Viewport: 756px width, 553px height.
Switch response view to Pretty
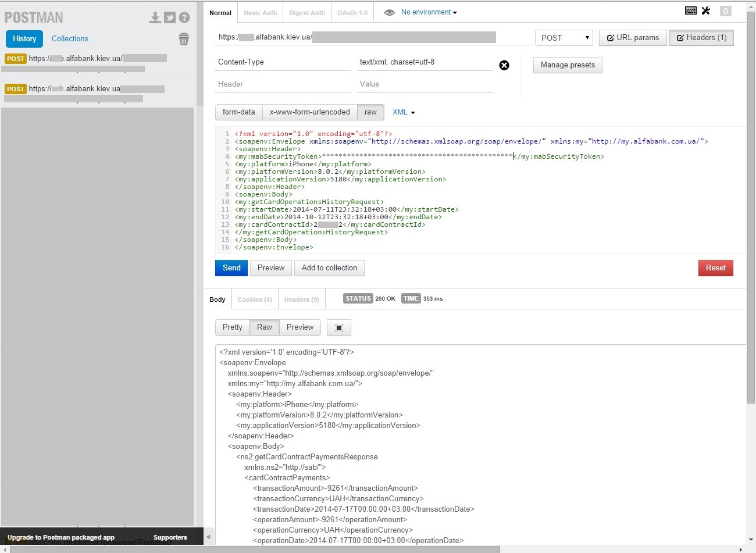[233, 327]
